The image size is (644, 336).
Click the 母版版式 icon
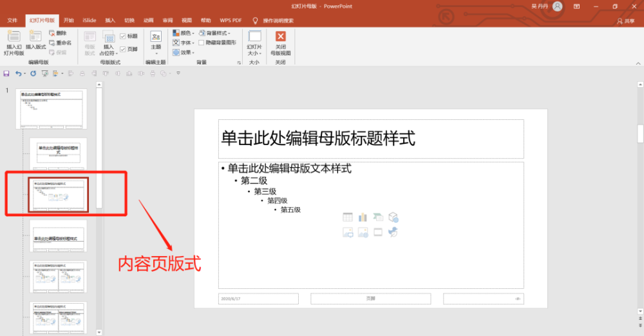[x=90, y=43]
